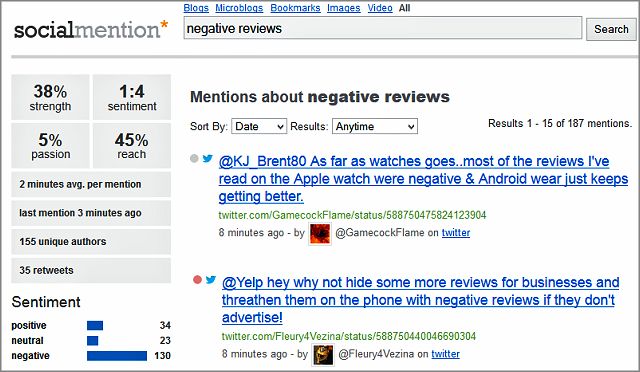Select the Images search category

click(x=344, y=8)
